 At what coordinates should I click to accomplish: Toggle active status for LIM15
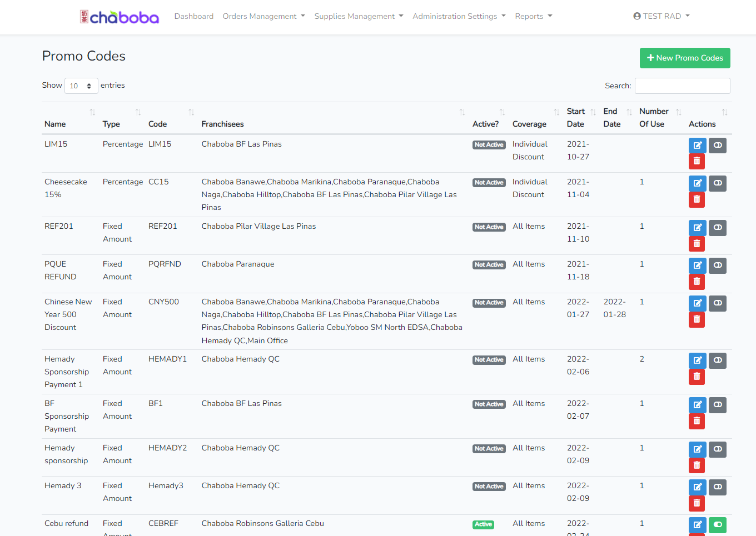[x=718, y=146]
